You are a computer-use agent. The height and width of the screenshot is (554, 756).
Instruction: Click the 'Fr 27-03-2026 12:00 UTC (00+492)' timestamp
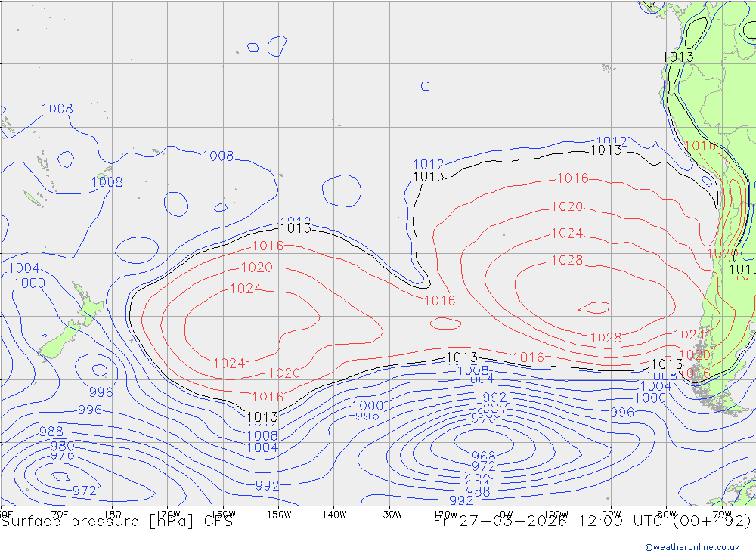coord(592,522)
